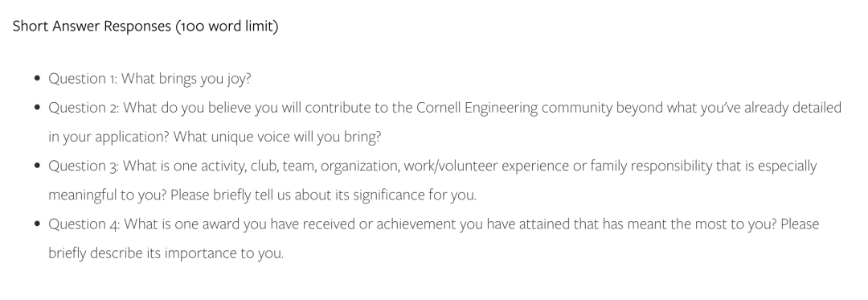Click "briefly describe its importance to you" line
The width and height of the screenshot is (868, 300).
(x=166, y=253)
